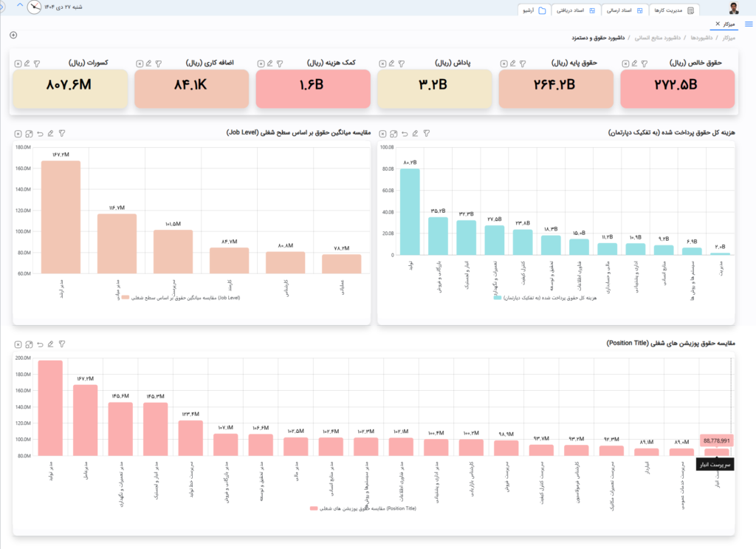The width and height of the screenshot is (756, 549).
Task: Go to داشبورد منابع انسانی breadcrumb
Action: [x=658, y=38]
